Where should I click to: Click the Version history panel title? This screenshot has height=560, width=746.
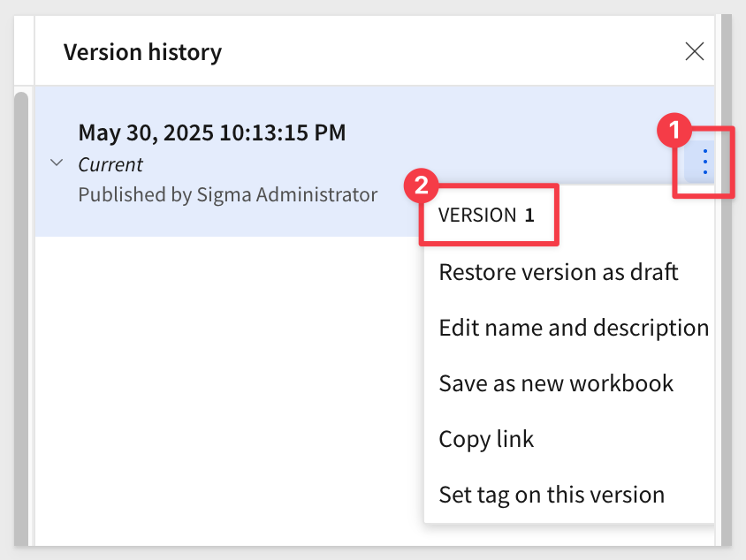[142, 52]
